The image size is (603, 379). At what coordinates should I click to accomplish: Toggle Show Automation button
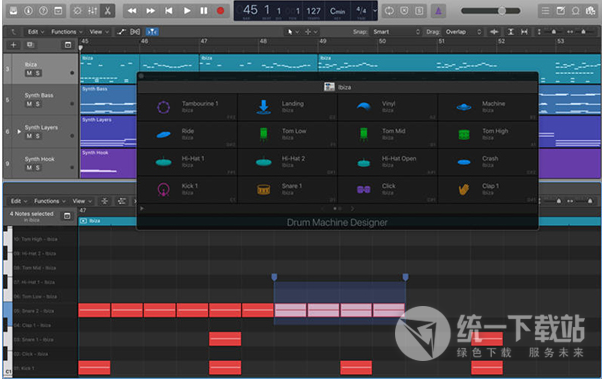click(122, 32)
